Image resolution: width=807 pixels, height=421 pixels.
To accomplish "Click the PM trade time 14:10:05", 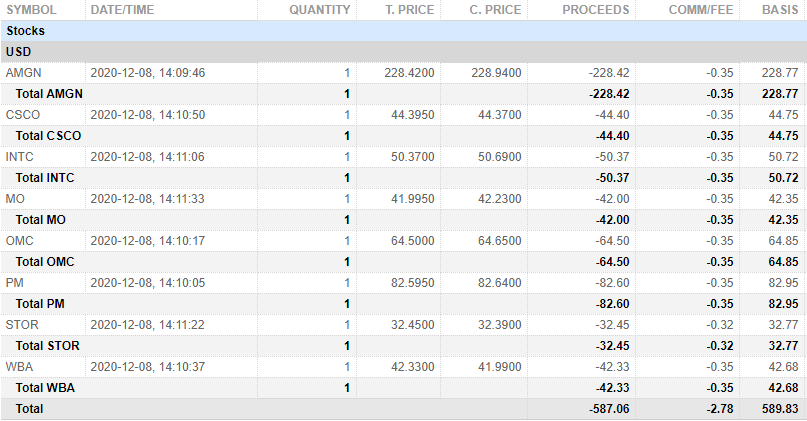I will 182,283.
